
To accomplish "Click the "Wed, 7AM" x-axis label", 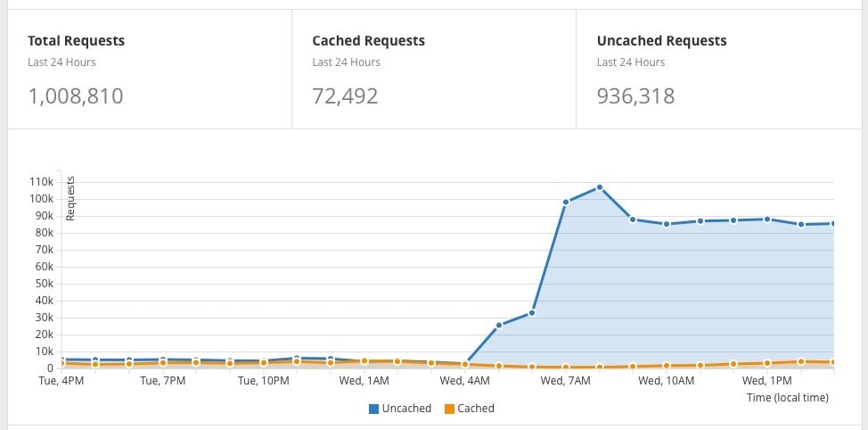I will [x=566, y=381].
